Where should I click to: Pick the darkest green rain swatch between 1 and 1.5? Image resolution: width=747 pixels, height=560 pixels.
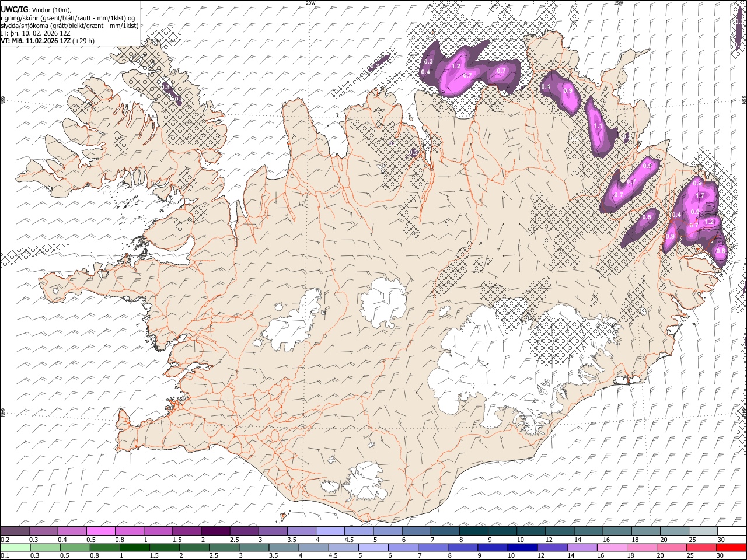(135, 547)
